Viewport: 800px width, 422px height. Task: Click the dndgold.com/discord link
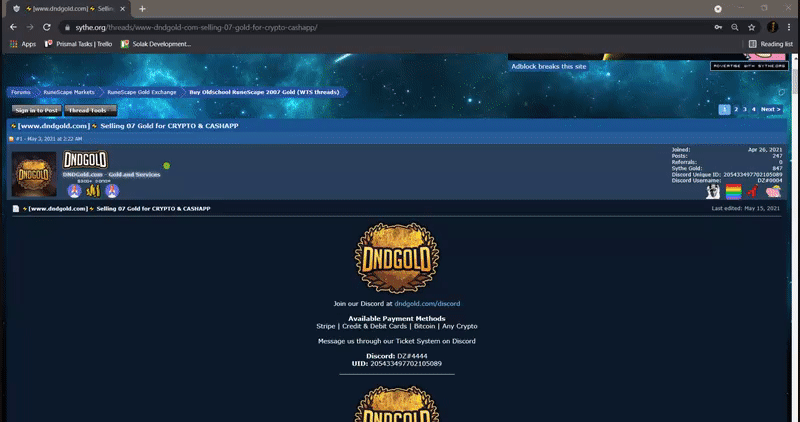click(x=427, y=304)
